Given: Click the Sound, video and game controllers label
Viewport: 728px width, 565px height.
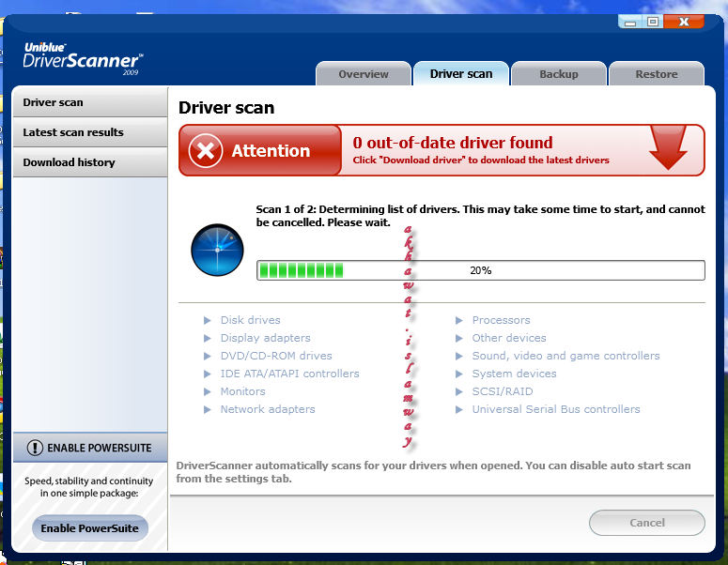Looking at the screenshot, I should click(565, 356).
